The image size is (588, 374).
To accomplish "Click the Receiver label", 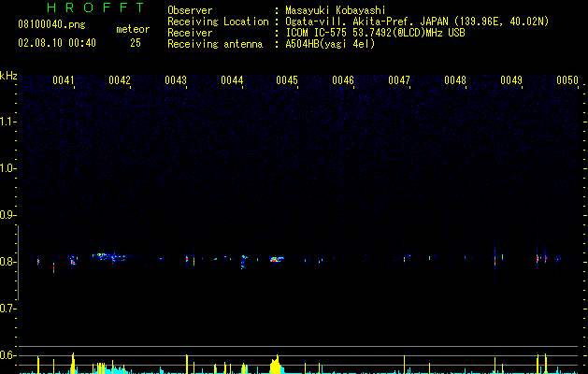I will [190, 33].
